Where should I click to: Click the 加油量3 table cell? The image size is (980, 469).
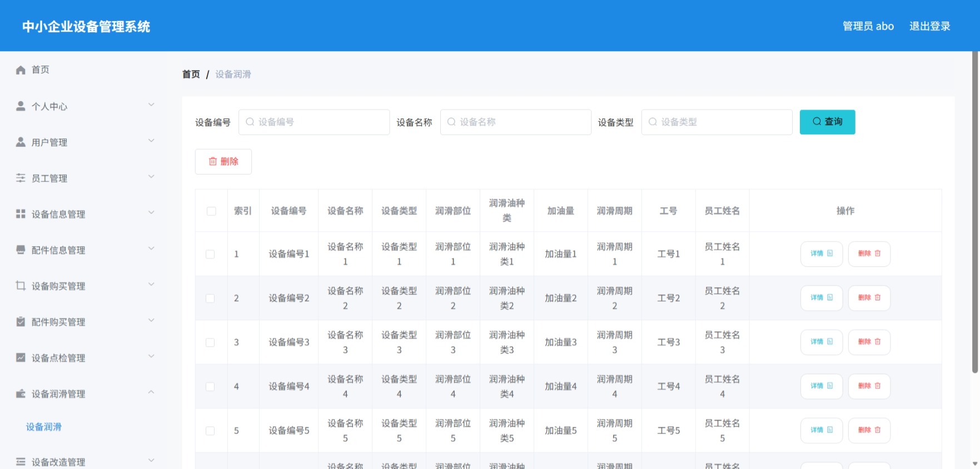tap(560, 342)
